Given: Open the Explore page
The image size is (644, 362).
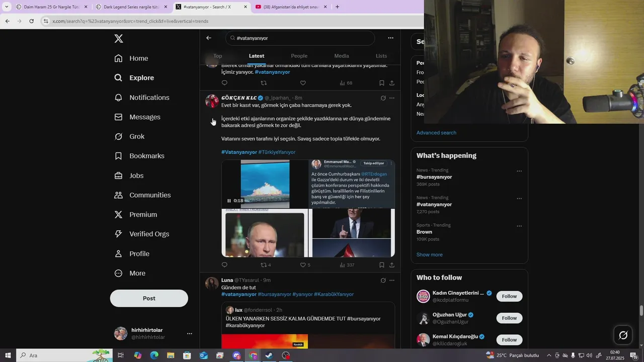Looking at the screenshot, I should tap(134, 78).
